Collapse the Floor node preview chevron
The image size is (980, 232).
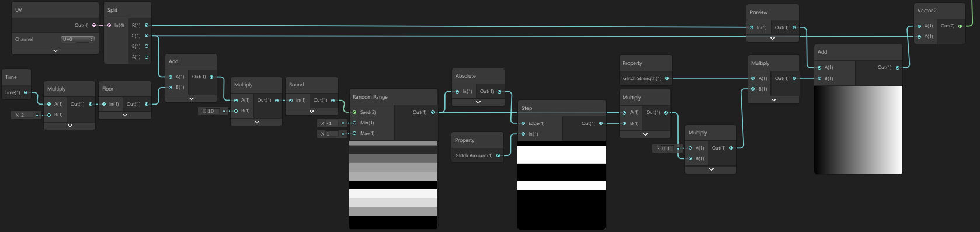click(x=125, y=115)
